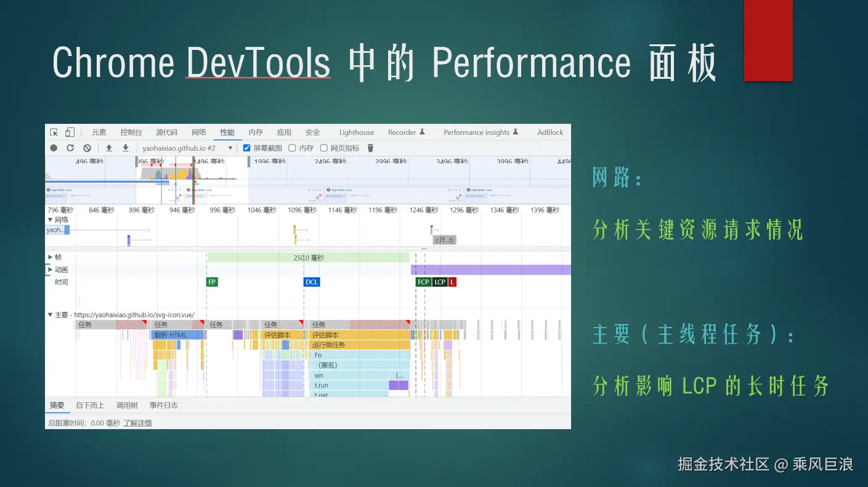868x487 pixels.
Task: Start recording with the round record button
Action: pyautogui.click(x=54, y=148)
